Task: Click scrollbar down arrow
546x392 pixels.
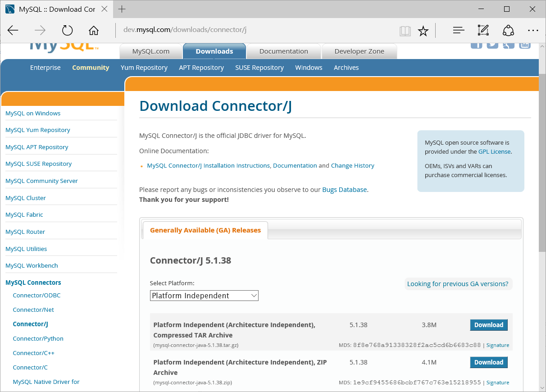Action: [x=542, y=388]
